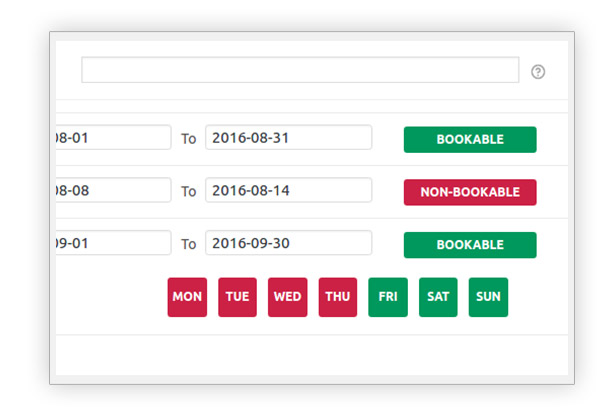Toggle the SUN day button
Viewport: 600px width, 414px height.
(488, 297)
